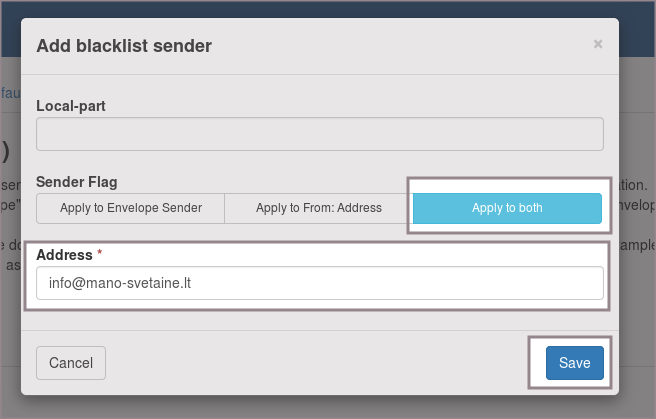
Task: Select Apply to Envelope Sender flag
Action: (131, 208)
